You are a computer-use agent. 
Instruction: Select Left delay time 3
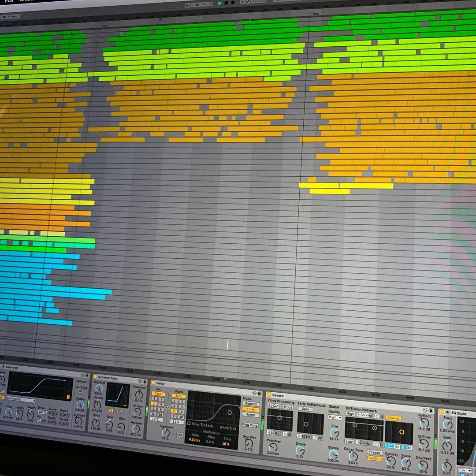click(x=154, y=403)
